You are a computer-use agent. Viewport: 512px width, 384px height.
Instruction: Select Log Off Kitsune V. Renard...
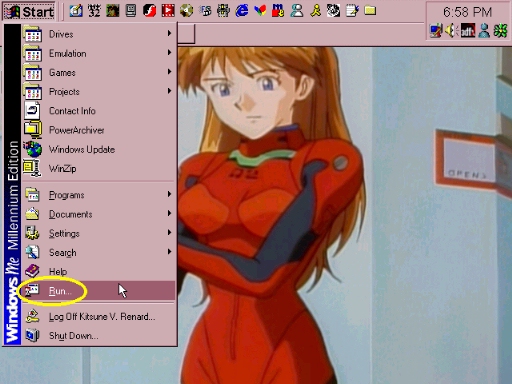[x=99, y=316]
